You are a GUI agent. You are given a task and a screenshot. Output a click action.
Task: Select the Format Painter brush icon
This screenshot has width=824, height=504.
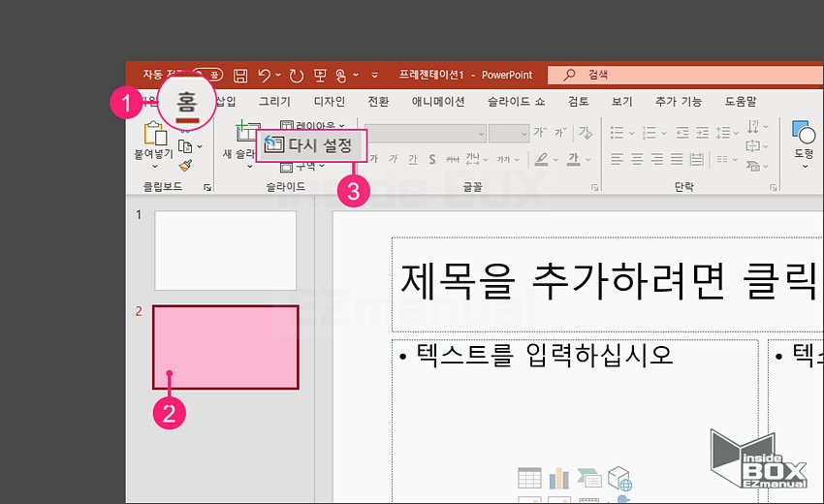point(185,166)
